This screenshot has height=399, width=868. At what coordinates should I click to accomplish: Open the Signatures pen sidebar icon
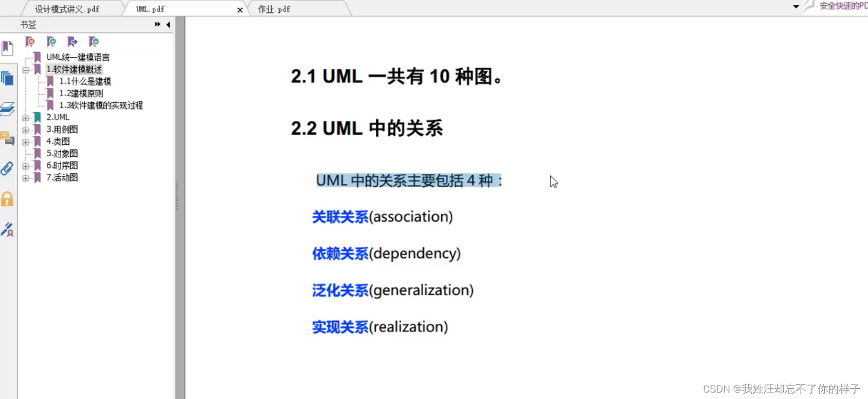coord(8,229)
